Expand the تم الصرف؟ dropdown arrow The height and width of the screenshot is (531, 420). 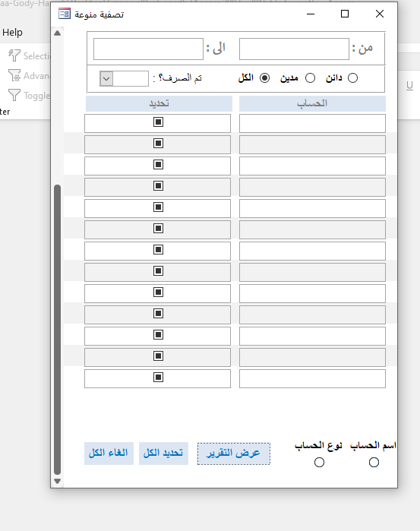tap(106, 79)
